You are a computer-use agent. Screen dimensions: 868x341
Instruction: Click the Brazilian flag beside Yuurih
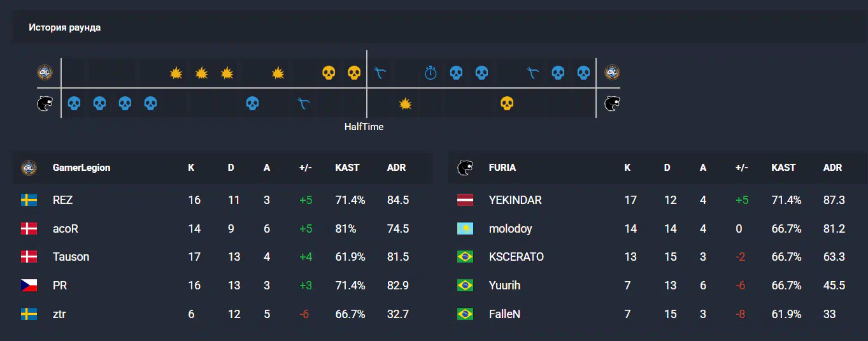pyautogui.click(x=466, y=286)
